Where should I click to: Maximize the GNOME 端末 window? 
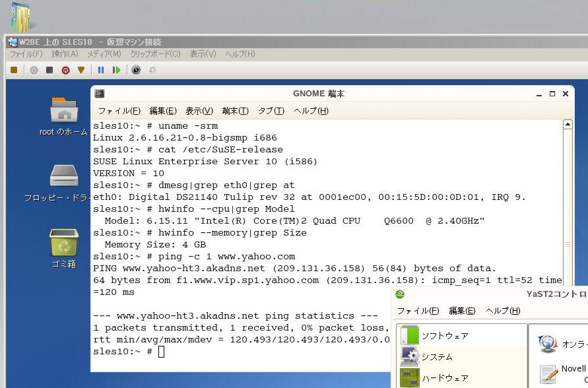(x=552, y=94)
